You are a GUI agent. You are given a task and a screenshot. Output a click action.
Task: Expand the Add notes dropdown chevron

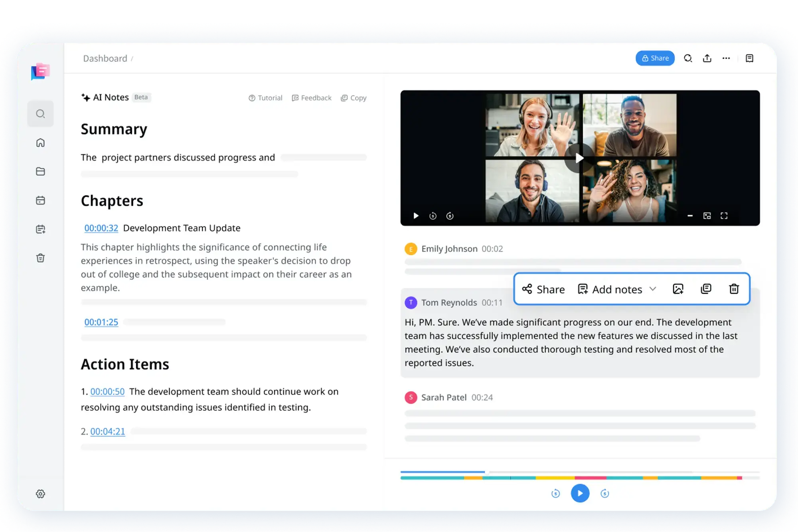[x=653, y=289]
